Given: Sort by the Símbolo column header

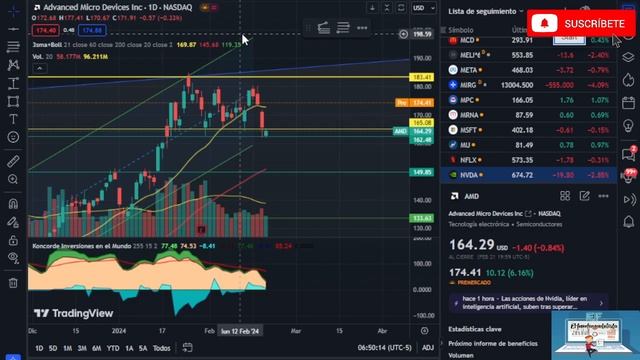Looking at the screenshot, I should pyautogui.click(x=461, y=30).
